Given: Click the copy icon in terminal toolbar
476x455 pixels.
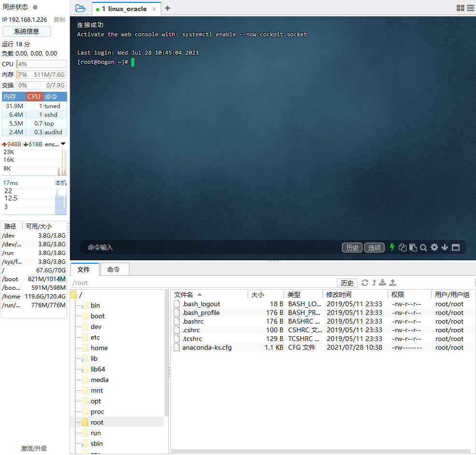Looking at the screenshot, I should pyautogui.click(x=403, y=247).
